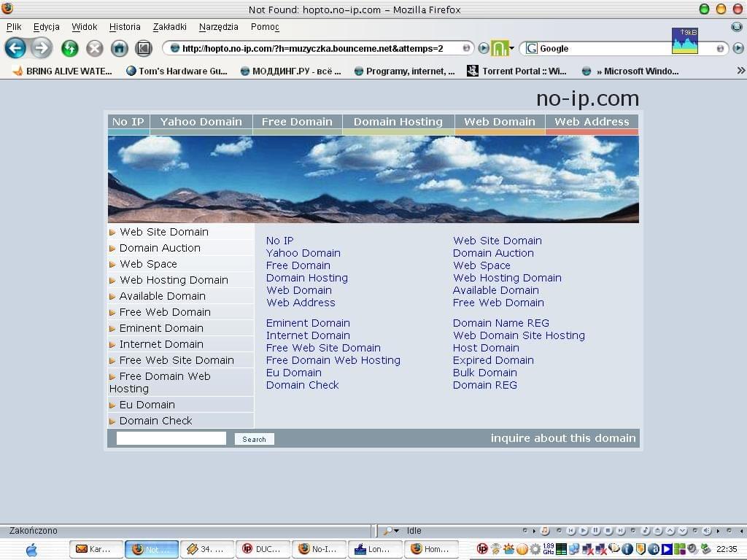Click eject icon in status bar player
The image size is (747, 560).
(x=658, y=530)
